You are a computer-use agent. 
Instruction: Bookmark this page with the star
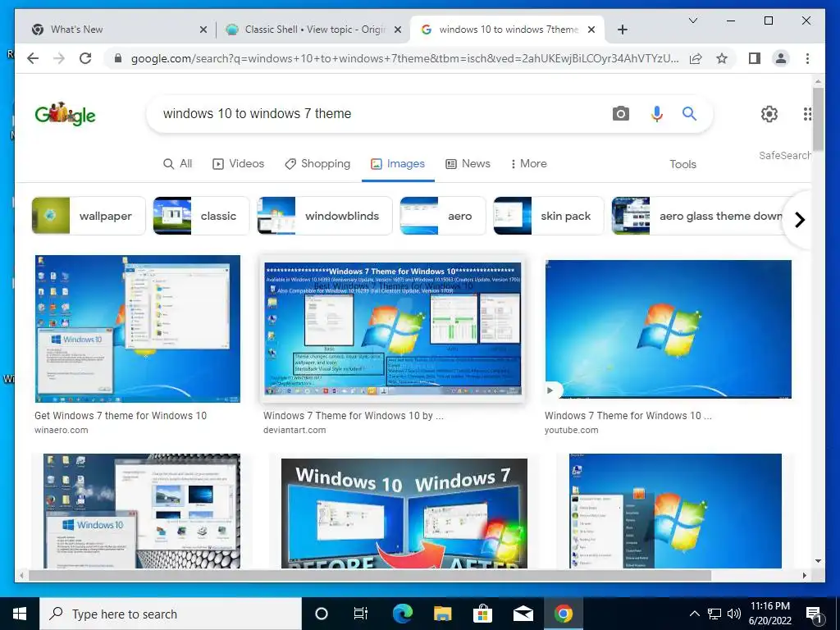tap(722, 58)
